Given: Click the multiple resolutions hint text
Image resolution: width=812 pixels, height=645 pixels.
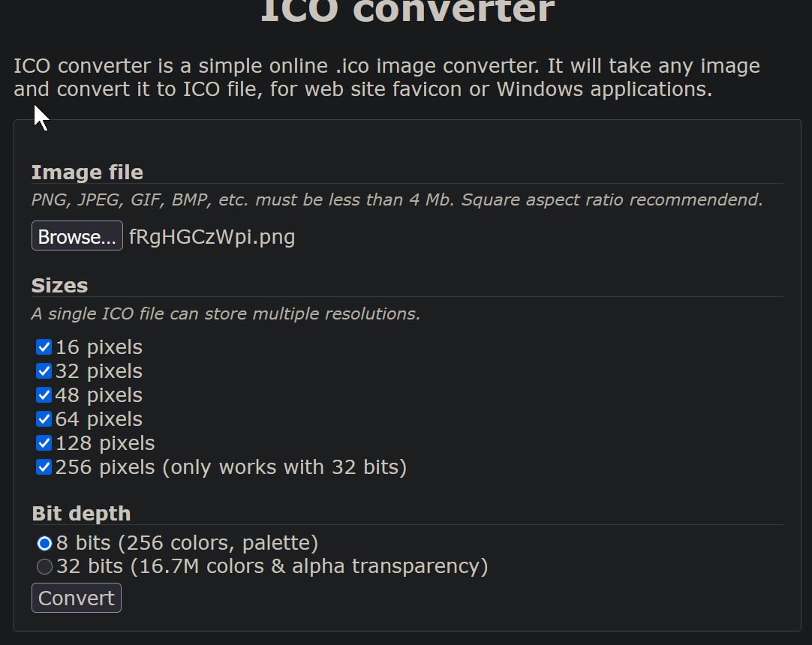Looking at the screenshot, I should click(226, 313).
